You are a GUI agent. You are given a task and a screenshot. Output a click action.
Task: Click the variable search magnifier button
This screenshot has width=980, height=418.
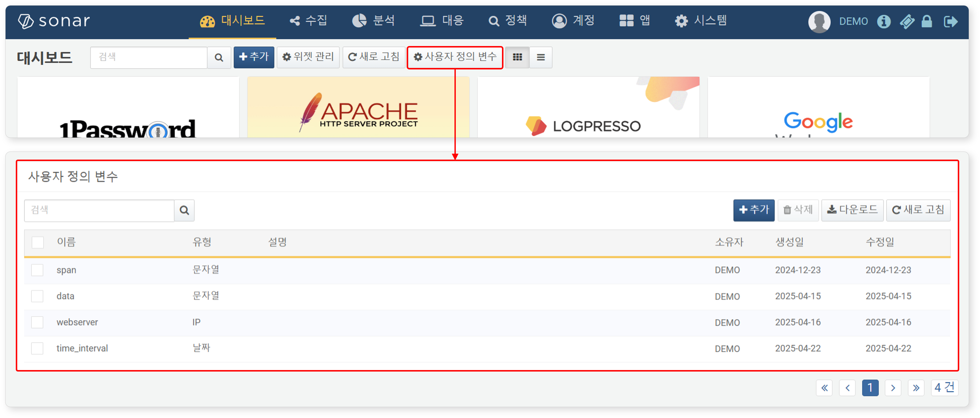click(x=184, y=210)
